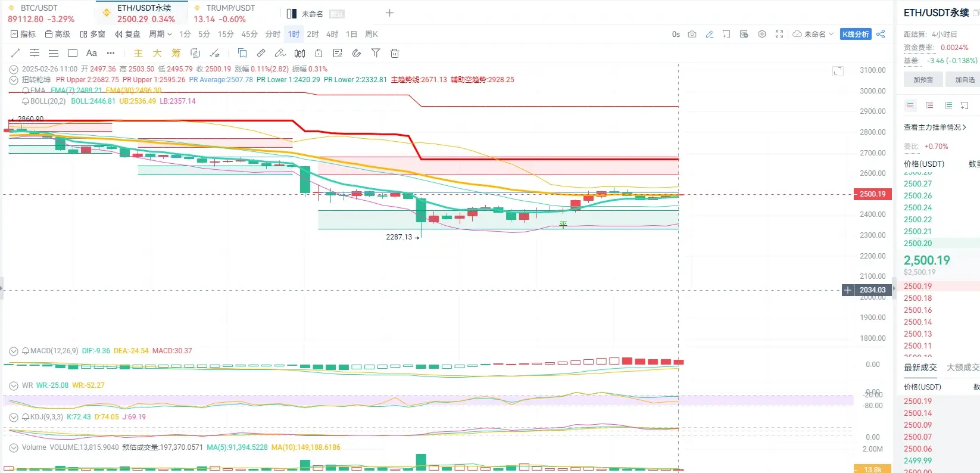980x473 pixels.
Task: Click the plus on 2034.03 price marker
Action: [848, 290]
